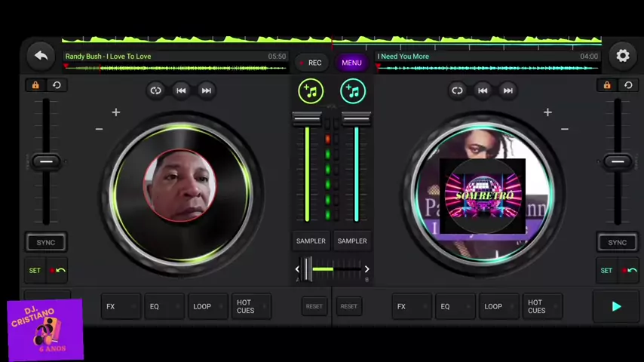Open left deck music library icon
This screenshot has height=362, width=644.
point(311,91)
